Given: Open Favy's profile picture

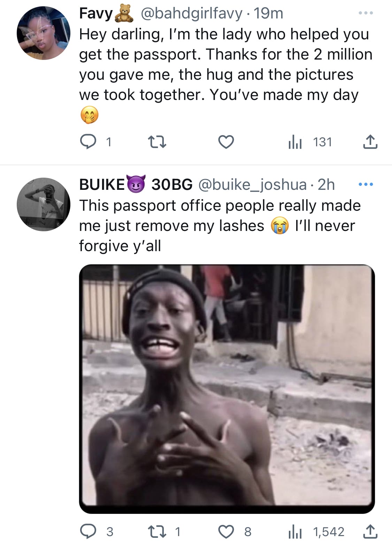Looking at the screenshot, I should click(x=44, y=33).
